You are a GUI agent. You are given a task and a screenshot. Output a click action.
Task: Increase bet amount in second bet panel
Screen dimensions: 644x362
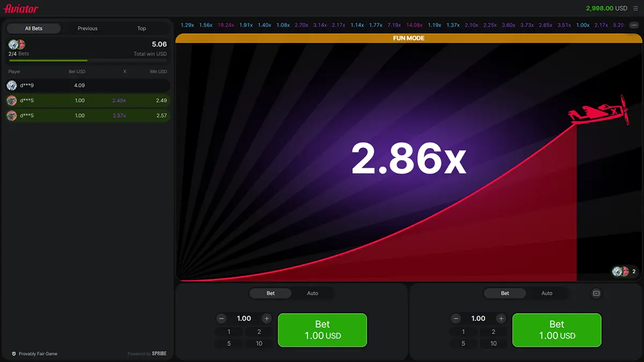501,319
